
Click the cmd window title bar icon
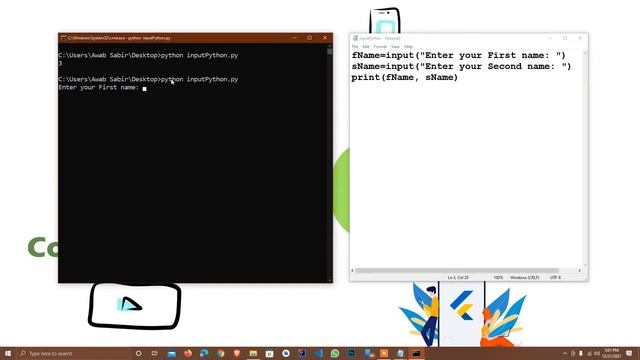63,38
